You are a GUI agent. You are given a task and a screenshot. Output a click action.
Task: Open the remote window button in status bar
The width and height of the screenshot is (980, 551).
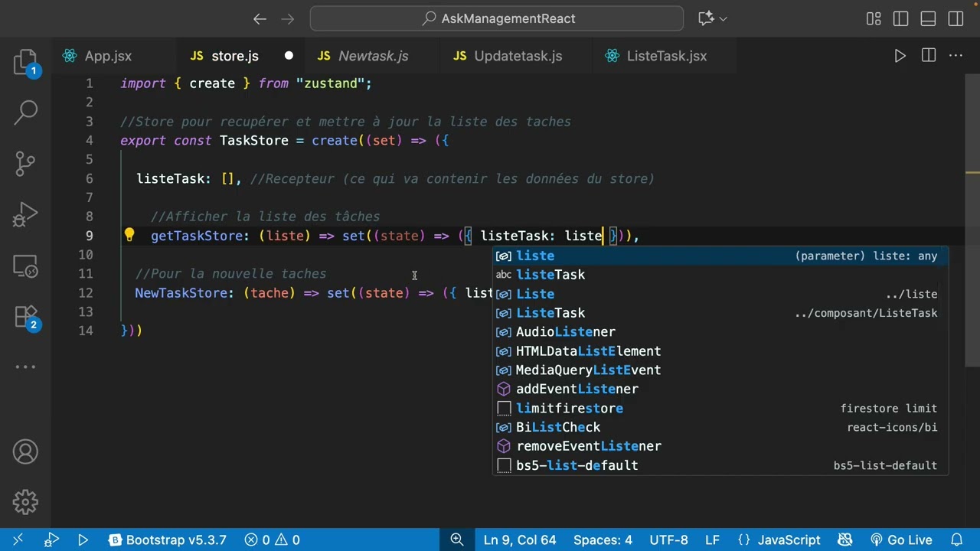[x=18, y=540]
